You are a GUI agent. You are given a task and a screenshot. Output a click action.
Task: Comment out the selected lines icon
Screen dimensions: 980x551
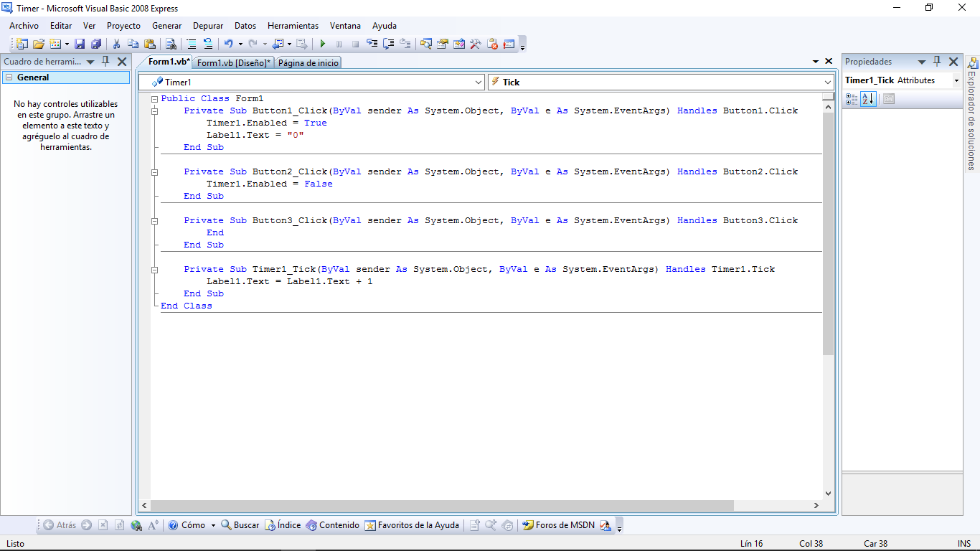click(192, 44)
